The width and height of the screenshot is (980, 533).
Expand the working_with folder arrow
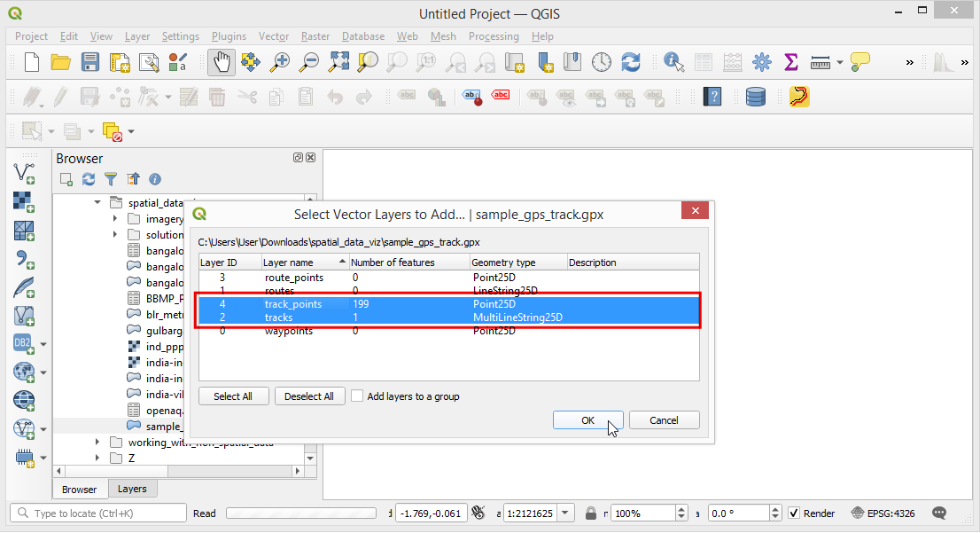pyautogui.click(x=97, y=443)
